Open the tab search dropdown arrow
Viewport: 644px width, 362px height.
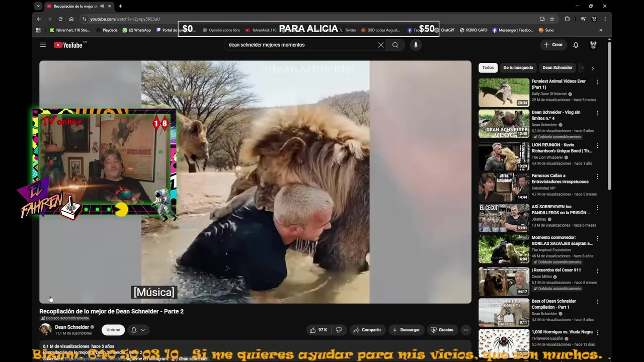(38, 6)
